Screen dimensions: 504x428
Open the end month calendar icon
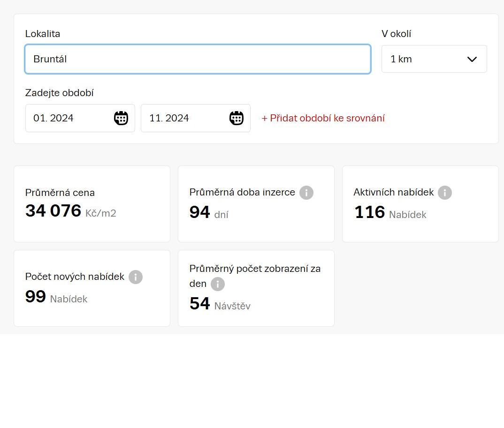point(236,118)
